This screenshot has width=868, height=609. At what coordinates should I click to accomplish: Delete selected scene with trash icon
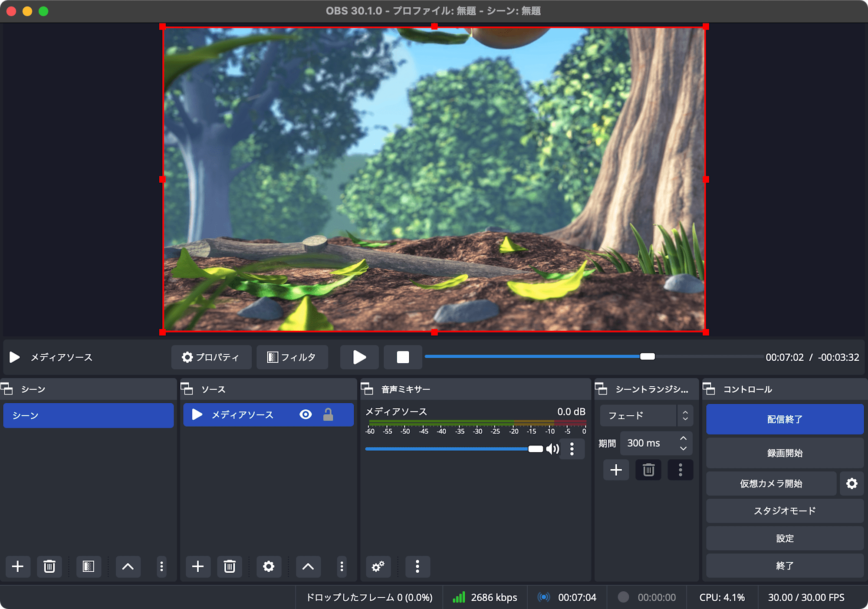[49, 566]
